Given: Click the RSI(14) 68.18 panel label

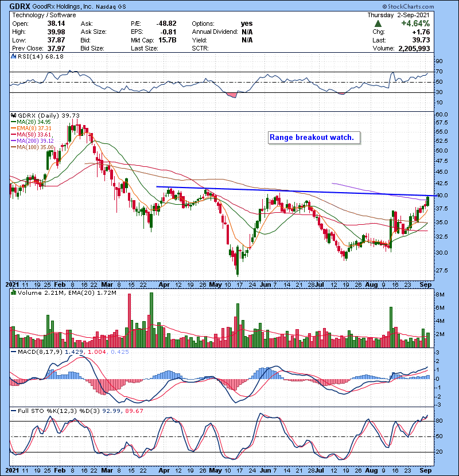Looking at the screenshot, I should [x=40, y=56].
